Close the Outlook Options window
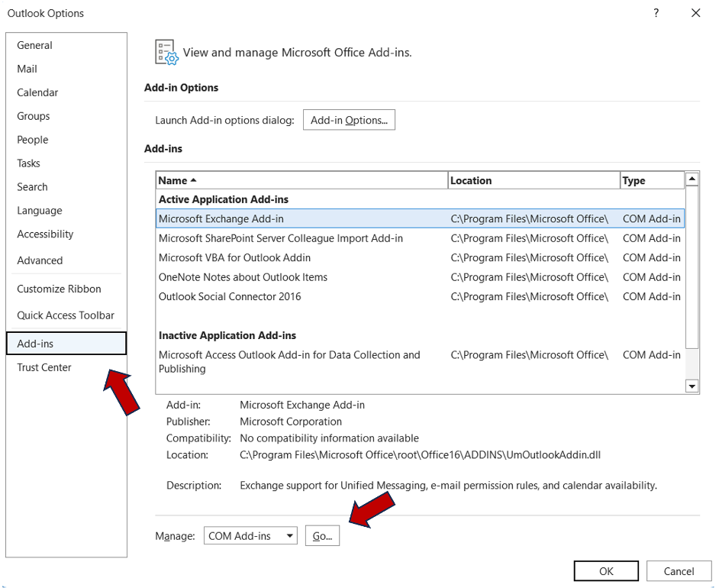 coord(695,13)
